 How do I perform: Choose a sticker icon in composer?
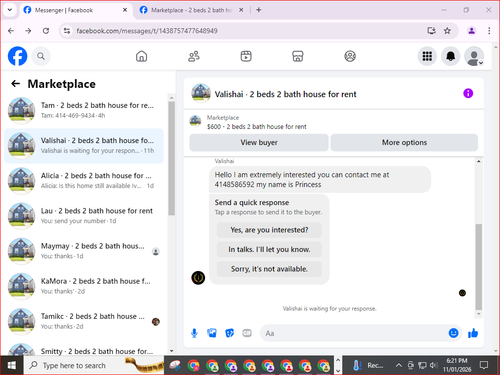229,333
